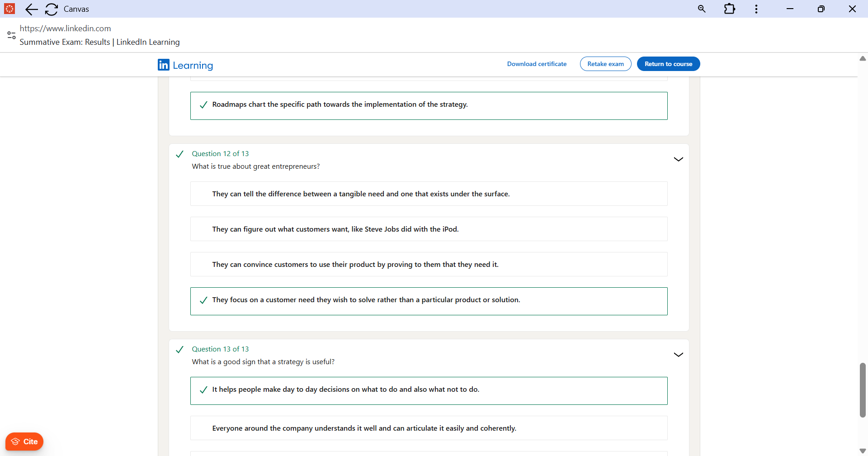Click the LinkedIn logo icon
This screenshot has width=868, height=456.
164,65
